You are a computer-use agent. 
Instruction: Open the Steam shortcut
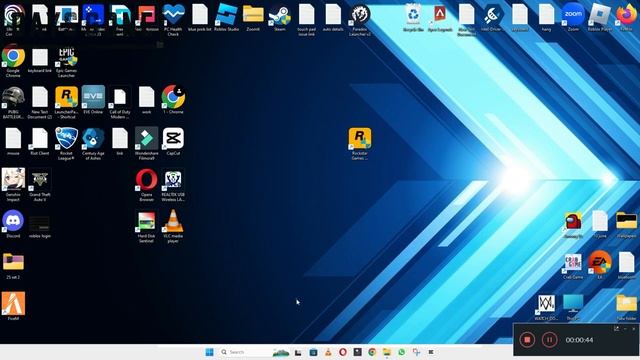tap(280, 15)
